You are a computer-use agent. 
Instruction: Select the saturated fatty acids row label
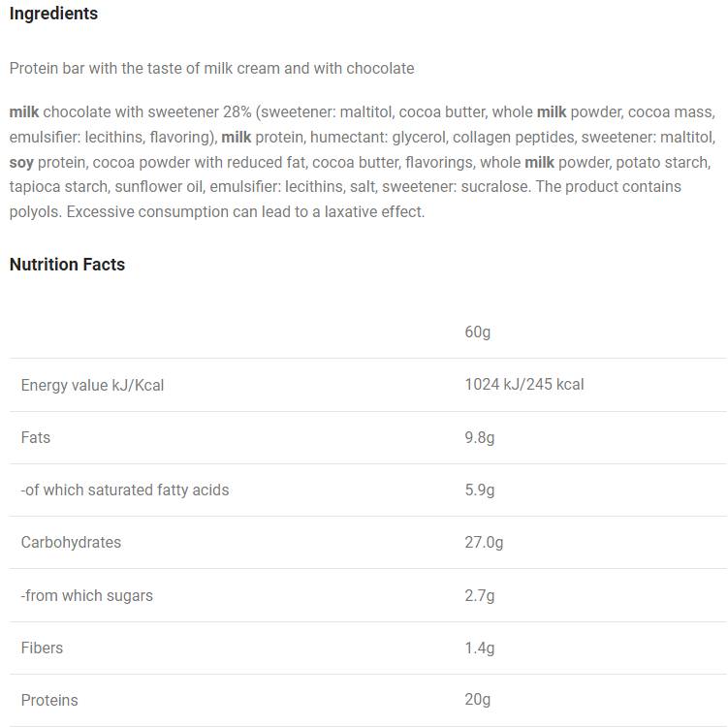coord(125,490)
